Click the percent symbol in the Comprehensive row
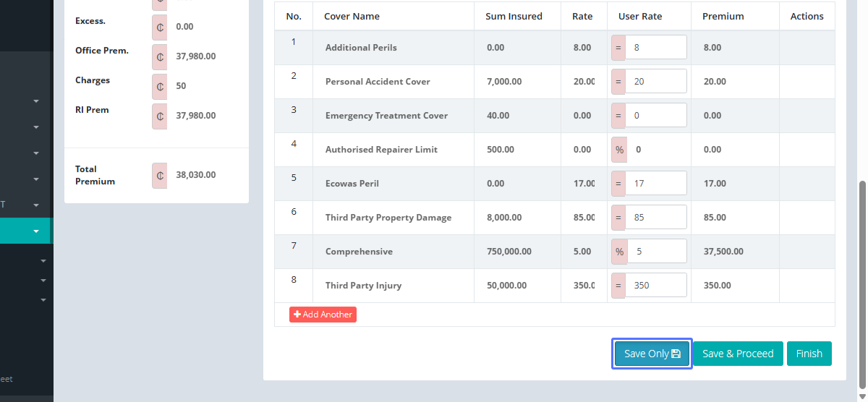Viewport: 868px width, 402px height. pyautogui.click(x=619, y=252)
